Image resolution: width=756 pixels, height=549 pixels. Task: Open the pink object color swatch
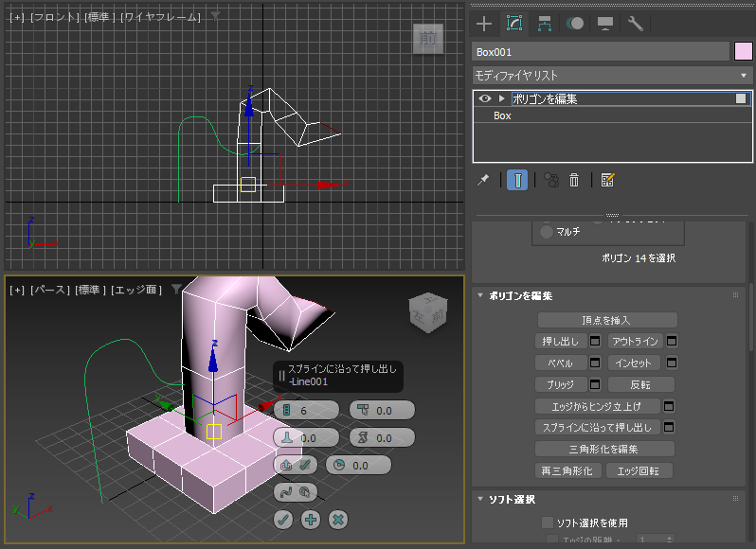(x=743, y=51)
